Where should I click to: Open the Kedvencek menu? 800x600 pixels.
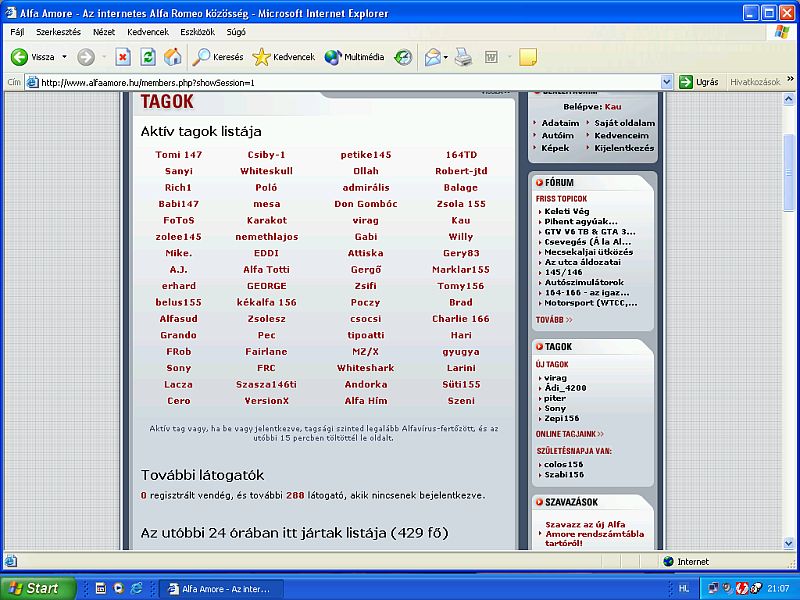pyautogui.click(x=148, y=32)
